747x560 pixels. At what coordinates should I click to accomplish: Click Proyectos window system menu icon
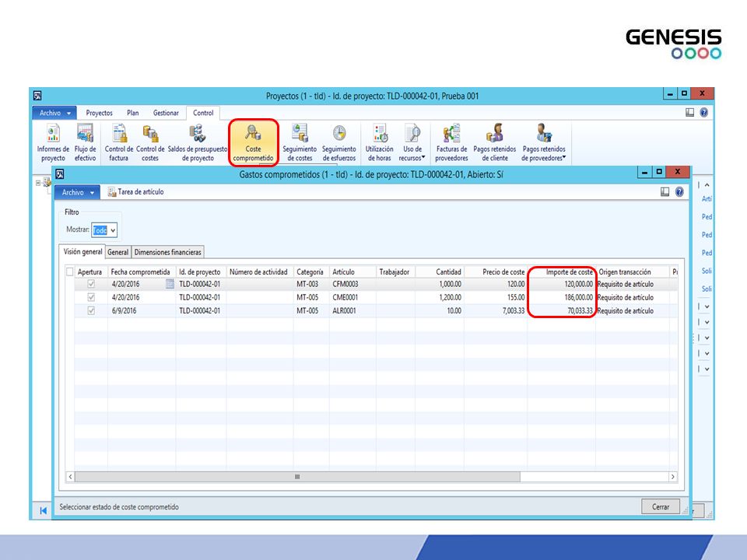37,96
